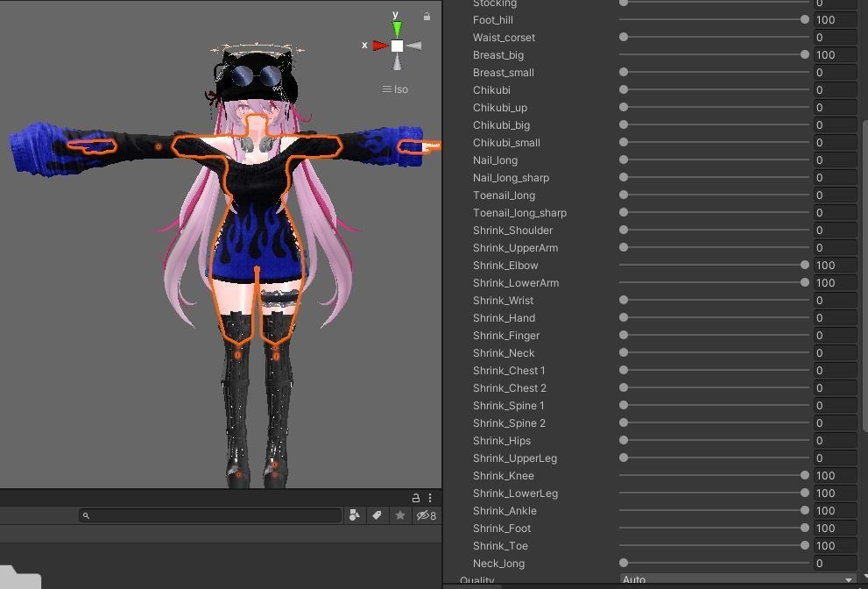
Task: Click the Nail_long_sharp label
Action: 511,178
